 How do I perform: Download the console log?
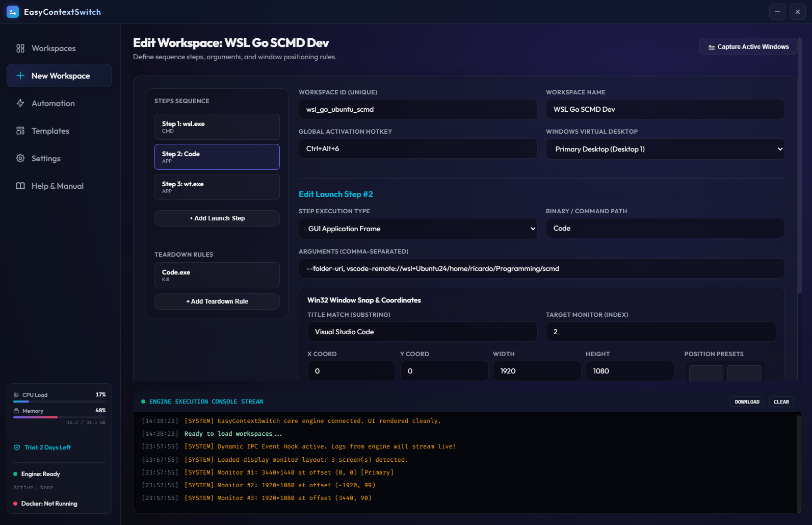[x=747, y=402]
